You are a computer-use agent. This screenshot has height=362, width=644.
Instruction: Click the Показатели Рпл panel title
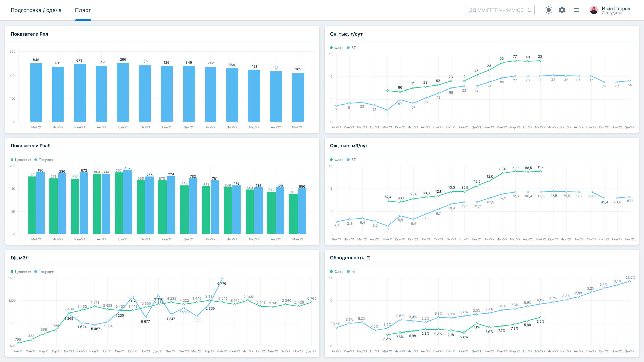(30, 34)
